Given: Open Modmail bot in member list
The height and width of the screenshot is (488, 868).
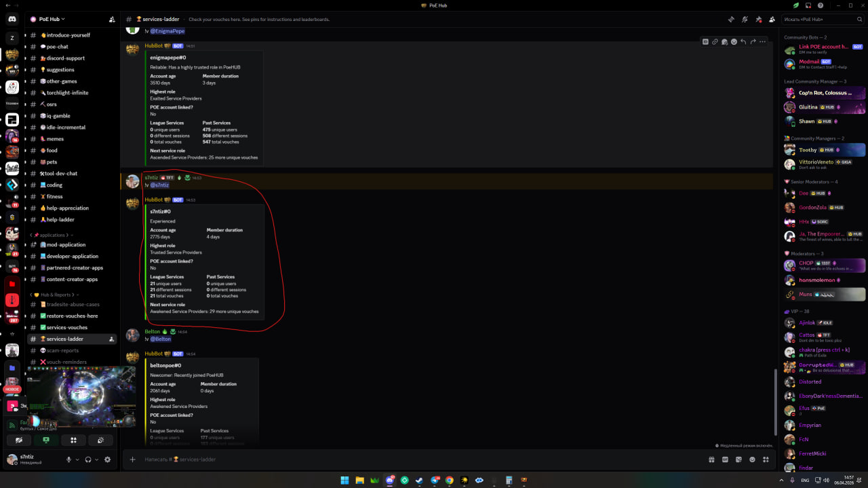Looking at the screenshot, I should (x=825, y=64).
